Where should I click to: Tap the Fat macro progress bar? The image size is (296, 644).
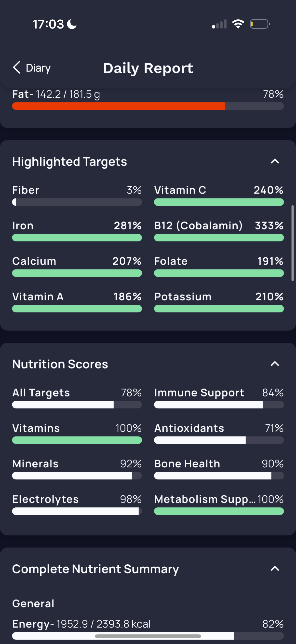(x=148, y=106)
